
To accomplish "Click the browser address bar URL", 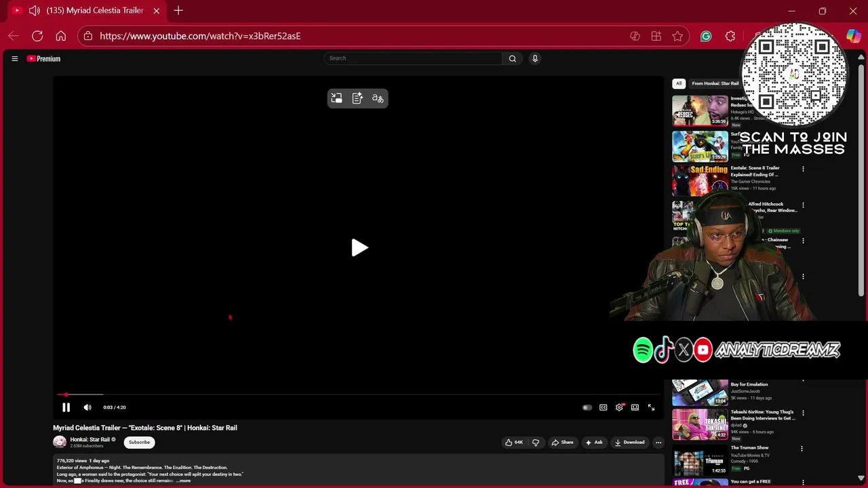I will (x=200, y=36).
